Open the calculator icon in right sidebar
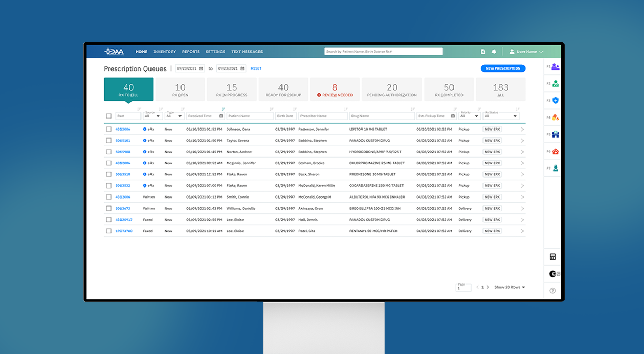Viewport: 644px width, 354px height. [552, 257]
